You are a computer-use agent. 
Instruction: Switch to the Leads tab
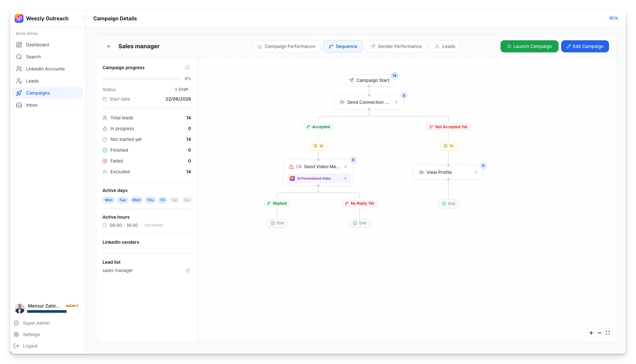coord(445,46)
